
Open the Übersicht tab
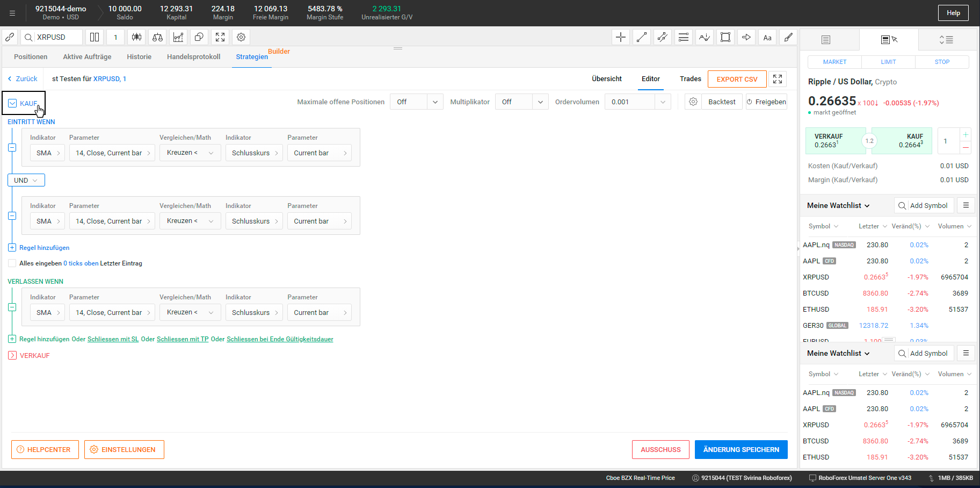(606, 79)
